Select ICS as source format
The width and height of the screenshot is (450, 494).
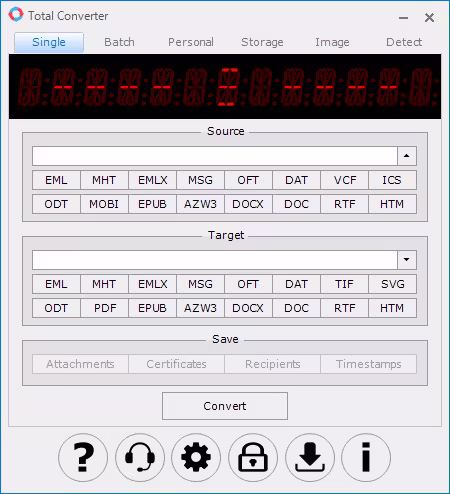[x=392, y=180]
